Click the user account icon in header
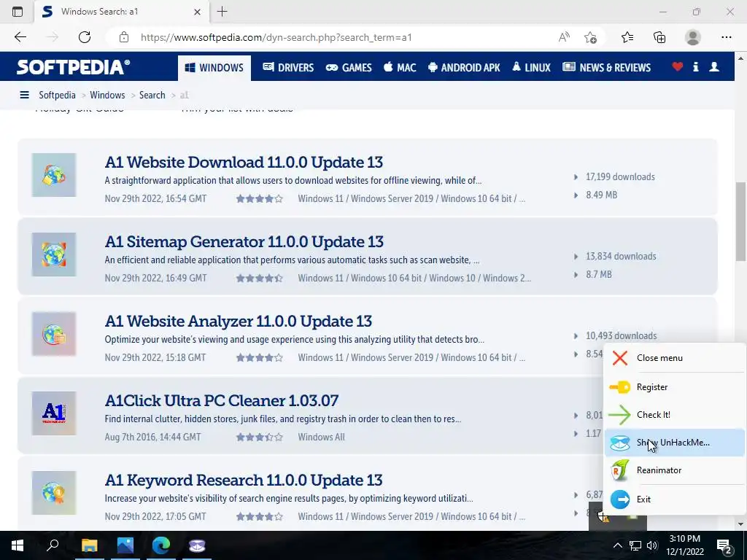747x560 pixels. tap(714, 66)
